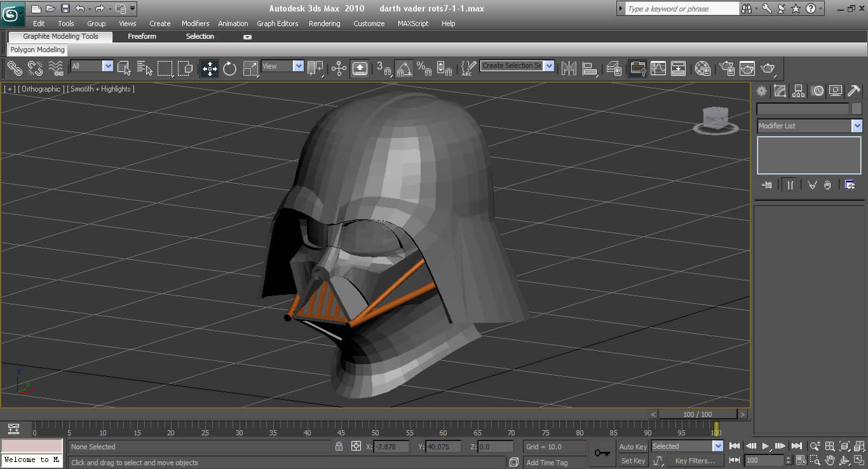Click the Pan View hand icon

click(x=830, y=460)
